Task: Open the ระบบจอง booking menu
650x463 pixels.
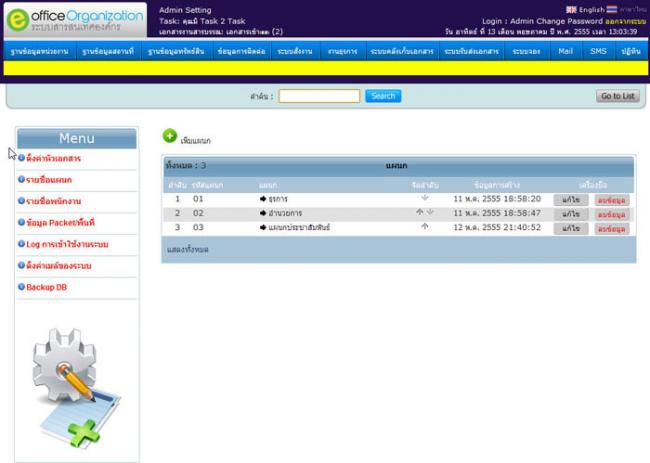Action: coord(526,51)
